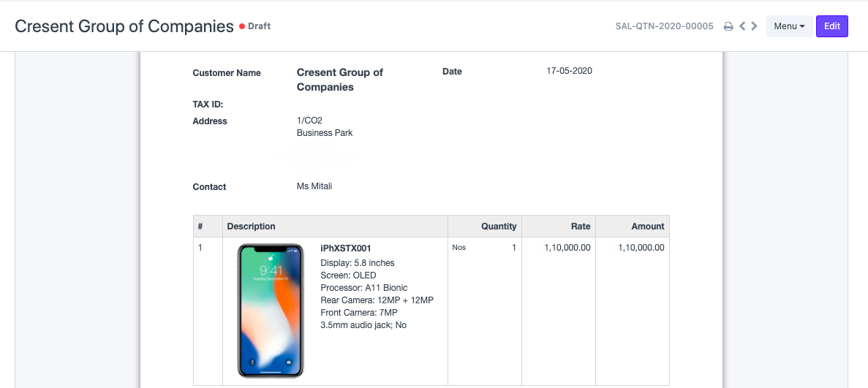Select item code iPhXSTX001
The height and width of the screenshot is (388, 868).
point(346,248)
